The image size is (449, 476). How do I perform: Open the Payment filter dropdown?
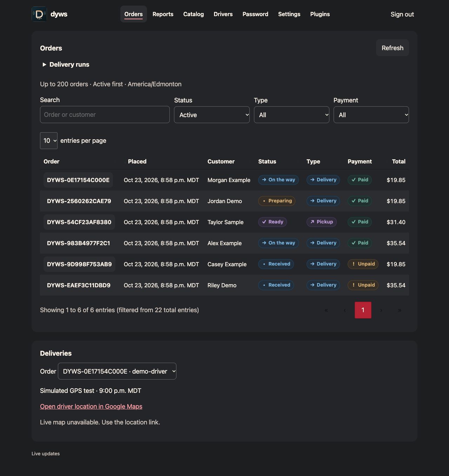click(x=371, y=115)
